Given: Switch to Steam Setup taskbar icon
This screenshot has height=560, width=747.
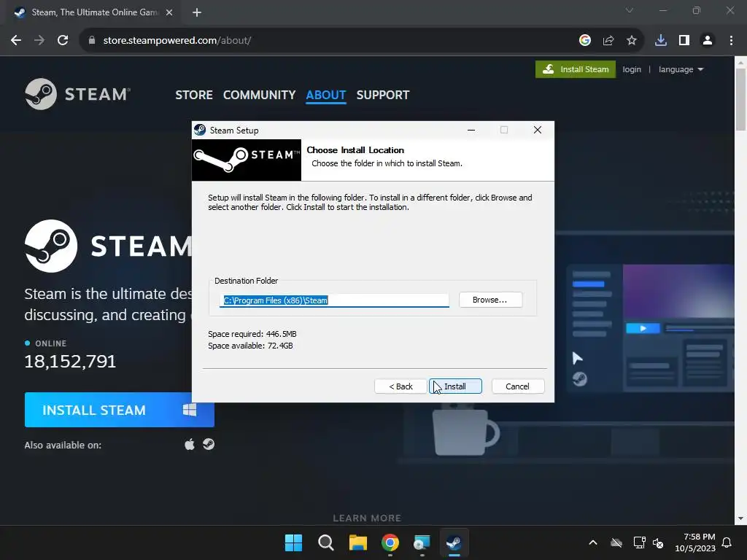Looking at the screenshot, I should point(454,542).
